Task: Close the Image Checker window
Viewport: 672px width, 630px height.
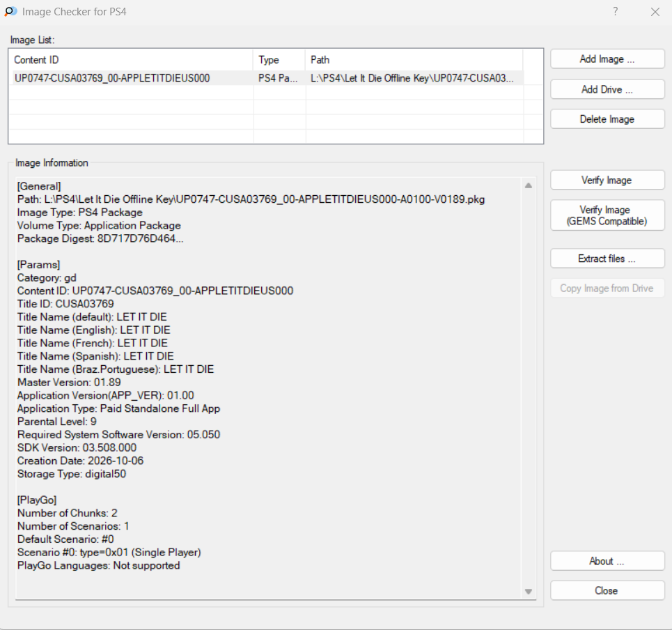Action: coord(655,12)
